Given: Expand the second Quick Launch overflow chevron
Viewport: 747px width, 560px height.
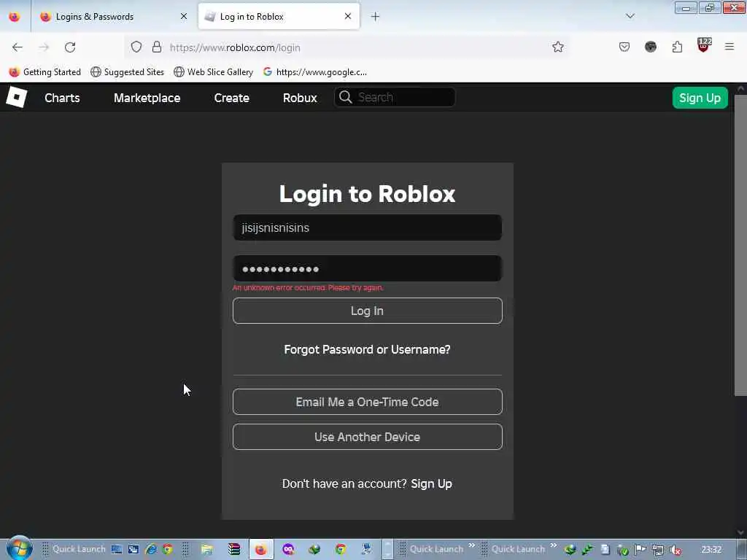Looking at the screenshot, I should click(x=553, y=545).
